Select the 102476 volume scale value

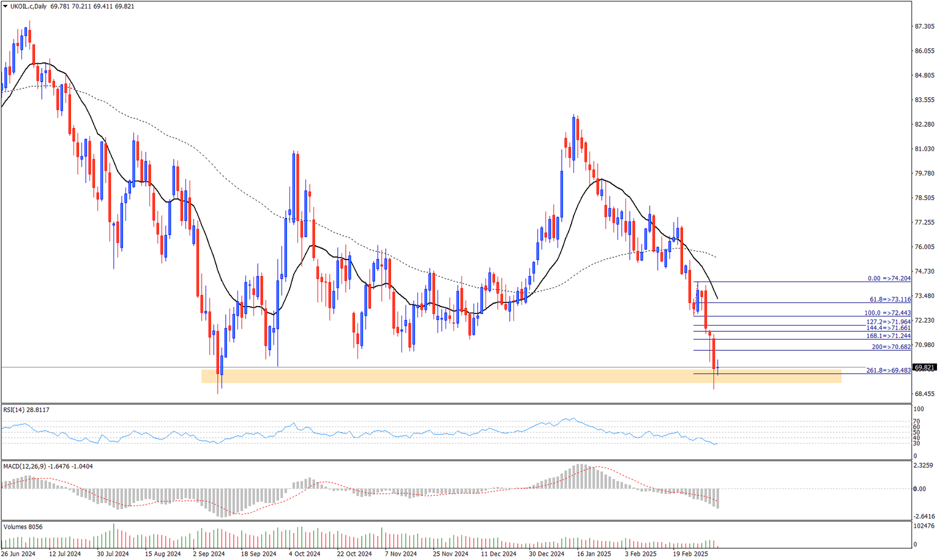(x=924, y=526)
